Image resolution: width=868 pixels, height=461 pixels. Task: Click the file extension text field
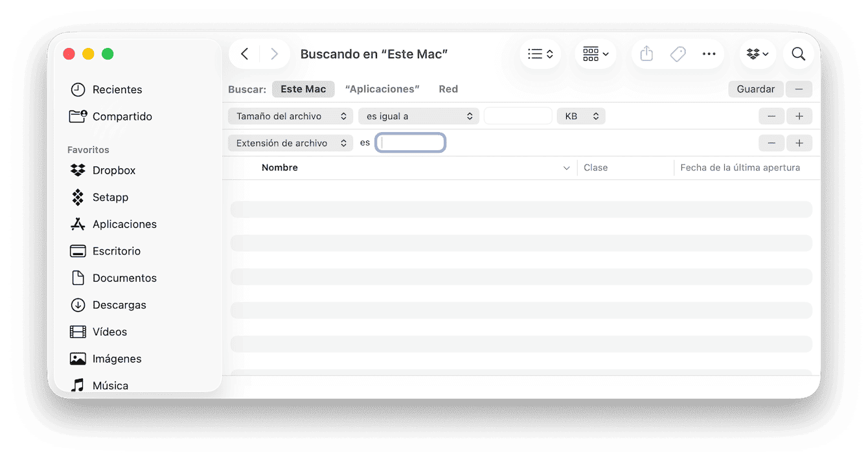[x=411, y=143]
